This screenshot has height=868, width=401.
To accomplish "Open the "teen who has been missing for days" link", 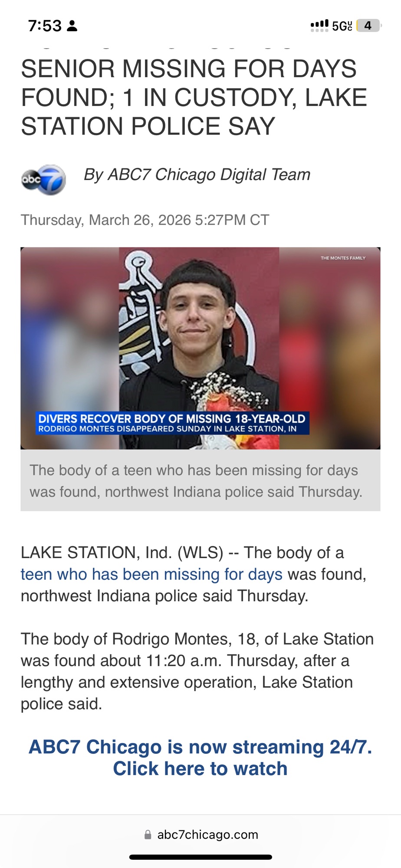I will (x=151, y=574).
